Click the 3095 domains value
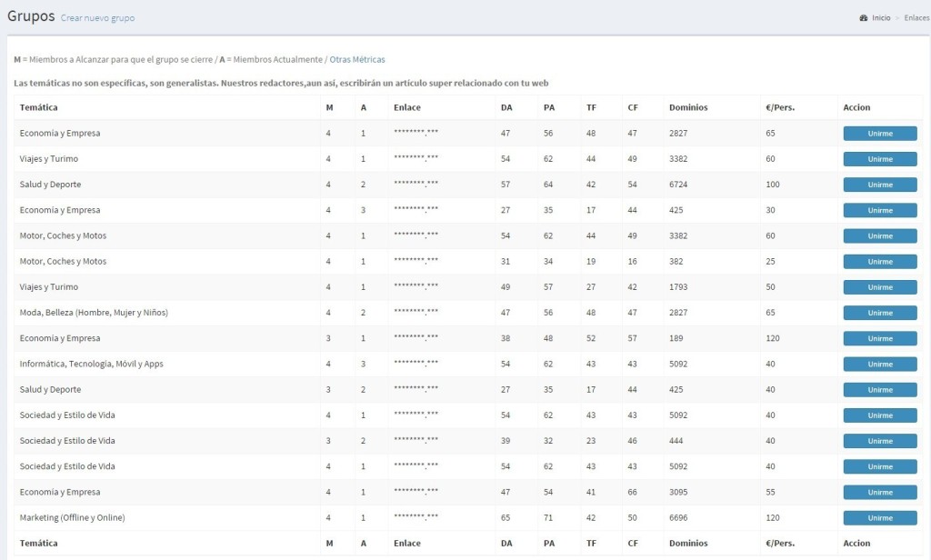The width and height of the screenshot is (931, 560). point(678,493)
